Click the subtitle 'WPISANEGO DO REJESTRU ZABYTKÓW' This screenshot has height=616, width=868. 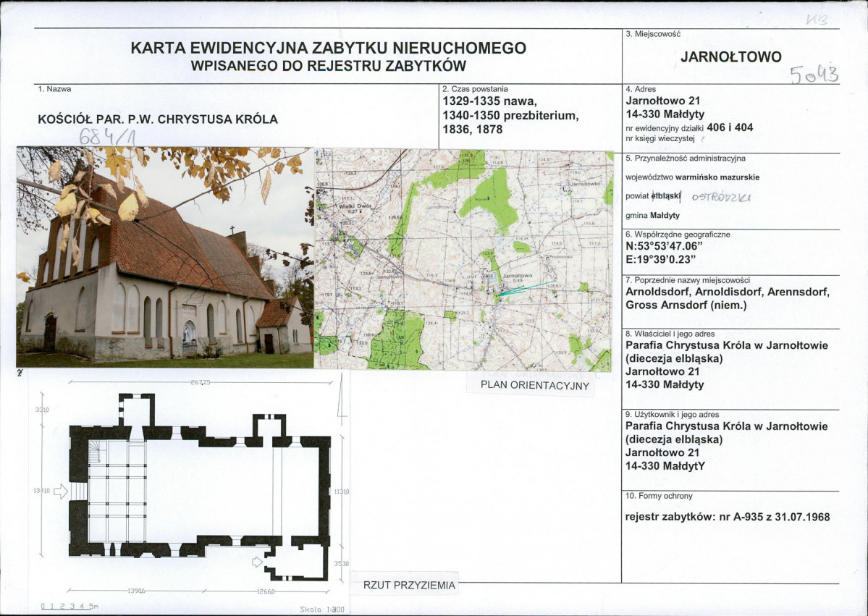328,66
